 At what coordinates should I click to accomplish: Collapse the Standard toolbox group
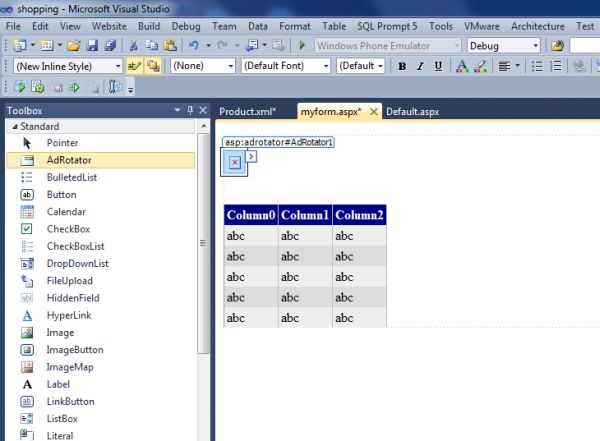pos(15,126)
